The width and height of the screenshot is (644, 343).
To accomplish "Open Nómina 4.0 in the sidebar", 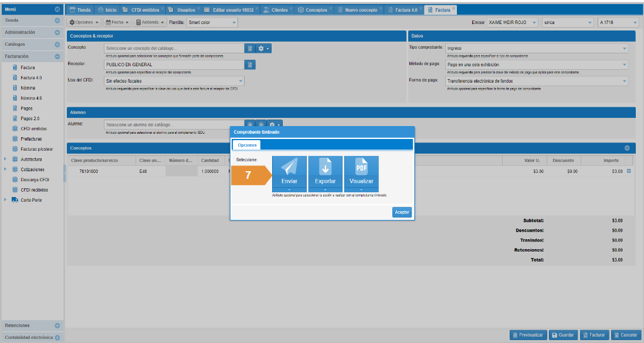I will pyautogui.click(x=31, y=98).
